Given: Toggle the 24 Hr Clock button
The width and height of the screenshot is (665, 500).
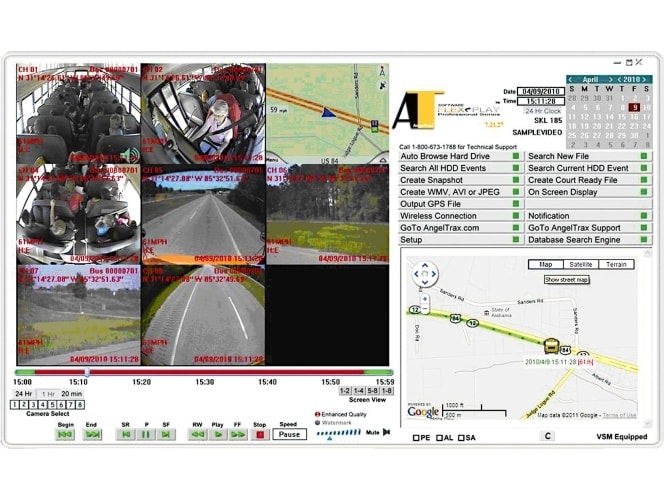Looking at the screenshot, I should click(543, 111).
